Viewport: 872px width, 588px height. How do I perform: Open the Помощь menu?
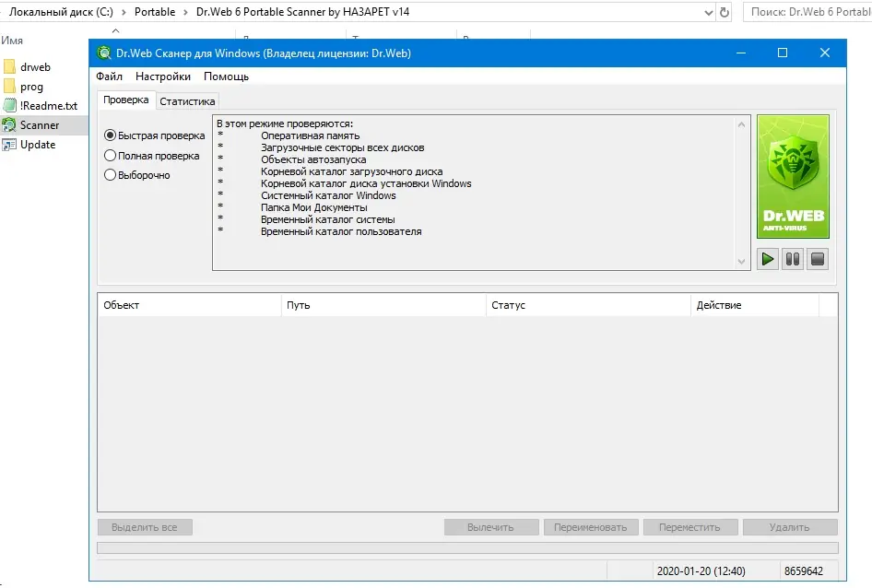[x=226, y=76]
